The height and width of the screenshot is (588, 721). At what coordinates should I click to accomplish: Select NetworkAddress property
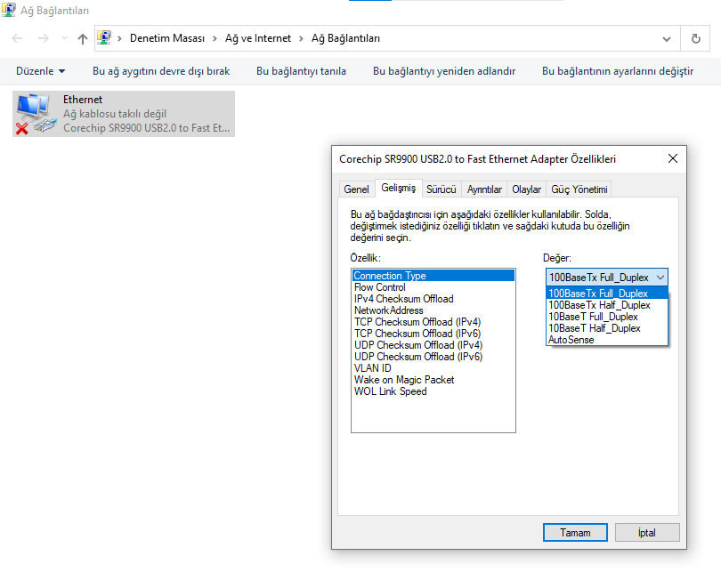(x=433, y=310)
